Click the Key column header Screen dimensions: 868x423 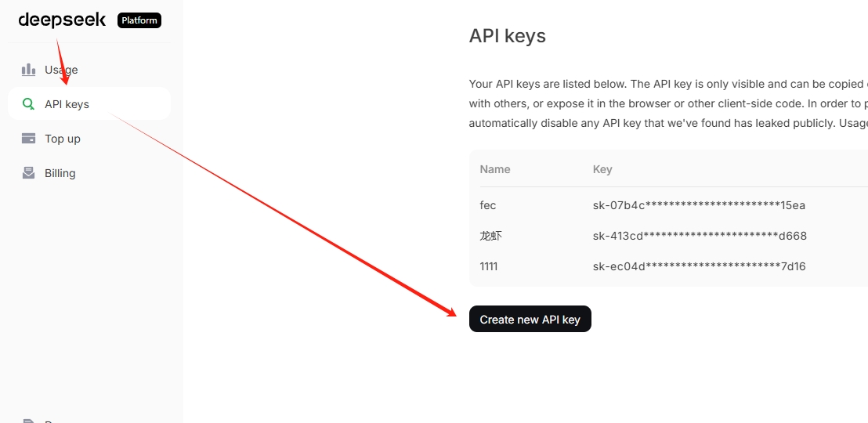point(602,169)
